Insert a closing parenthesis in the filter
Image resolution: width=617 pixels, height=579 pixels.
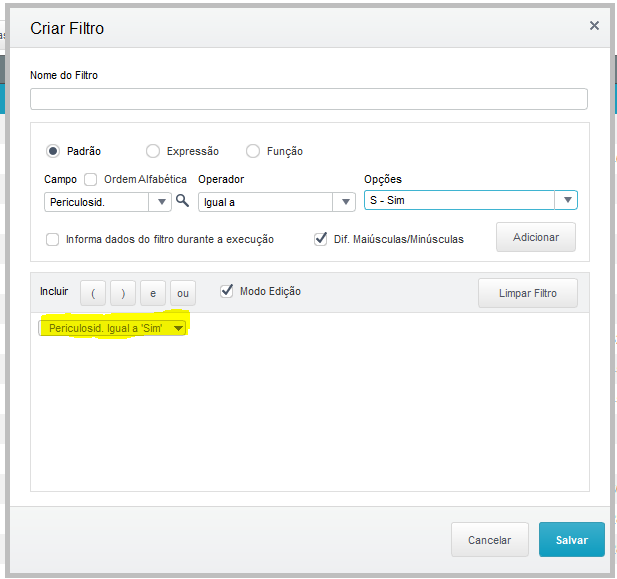tap(123, 293)
